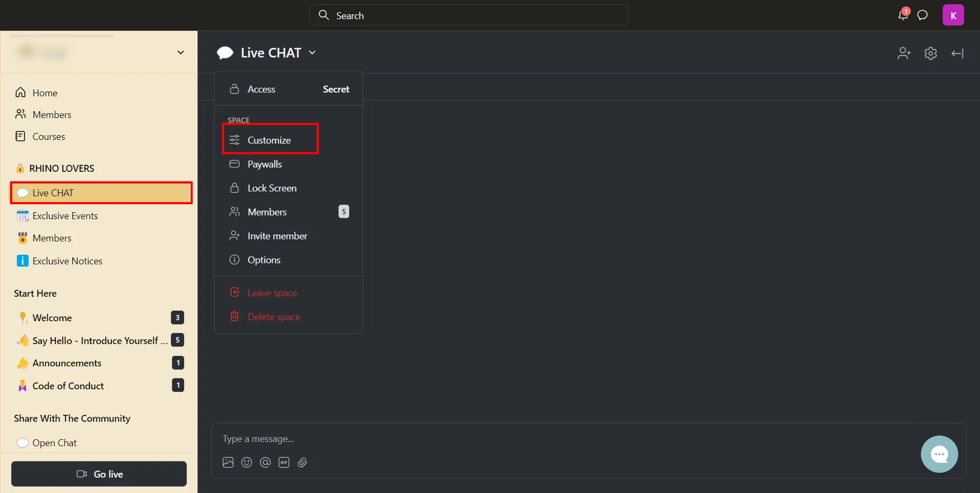The width and height of the screenshot is (980, 493).
Task: Upload an image to the chat
Action: pyautogui.click(x=228, y=462)
